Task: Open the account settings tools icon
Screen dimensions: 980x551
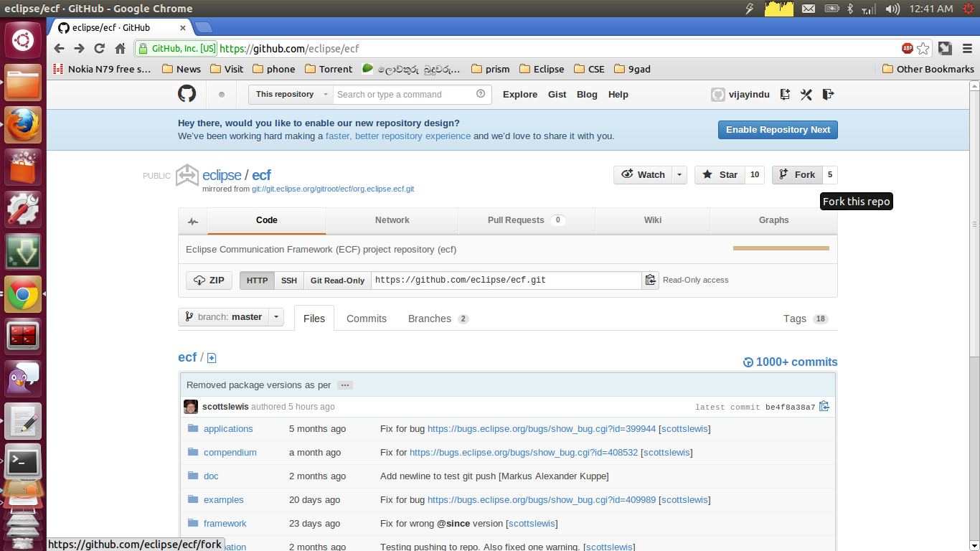Action: [x=806, y=94]
